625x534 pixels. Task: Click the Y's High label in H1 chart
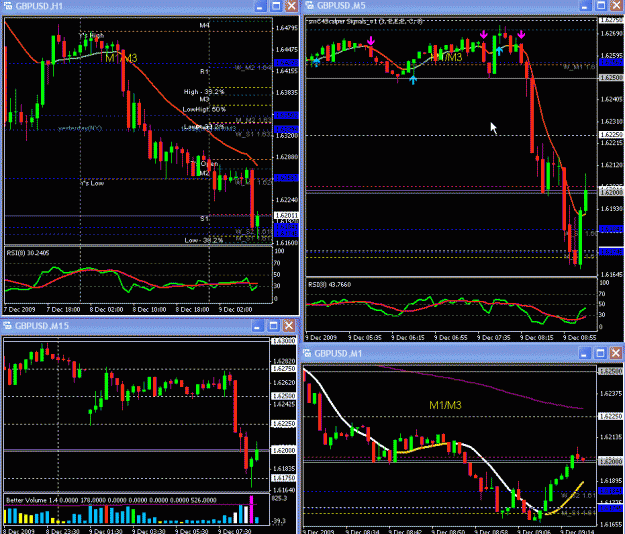91,35
